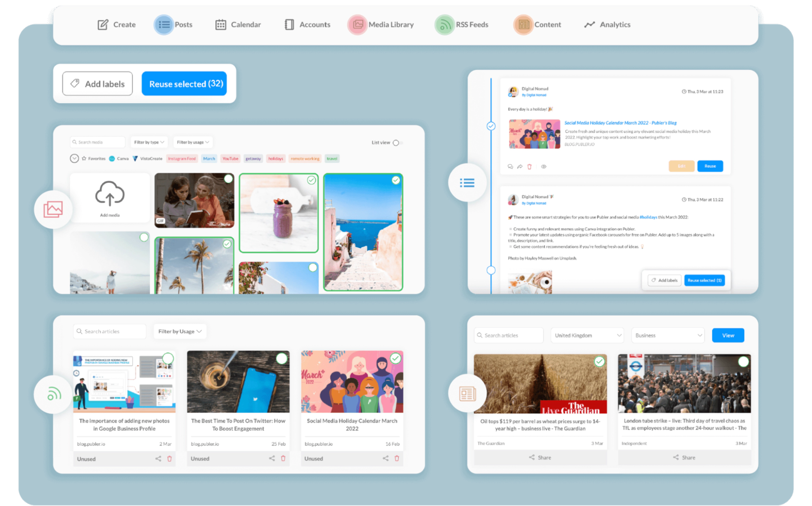Click the eye icon on first post

pyautogui.click(x=543, y=167)
